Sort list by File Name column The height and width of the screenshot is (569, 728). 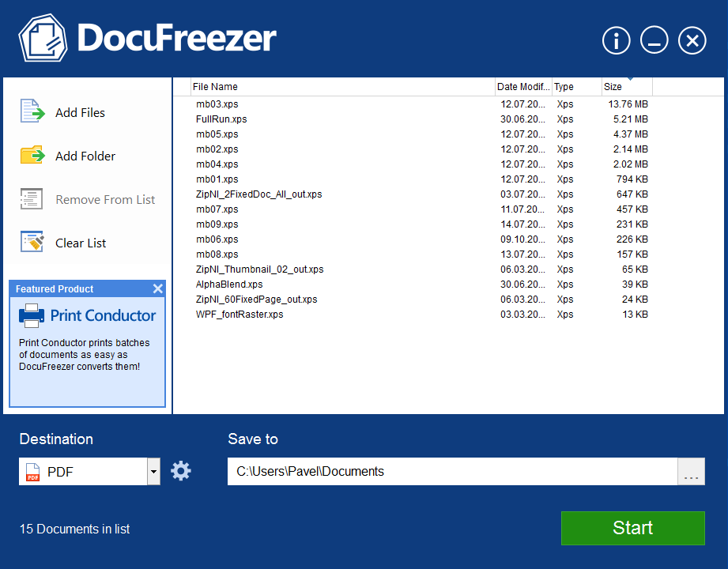click(x=343, y=87)
